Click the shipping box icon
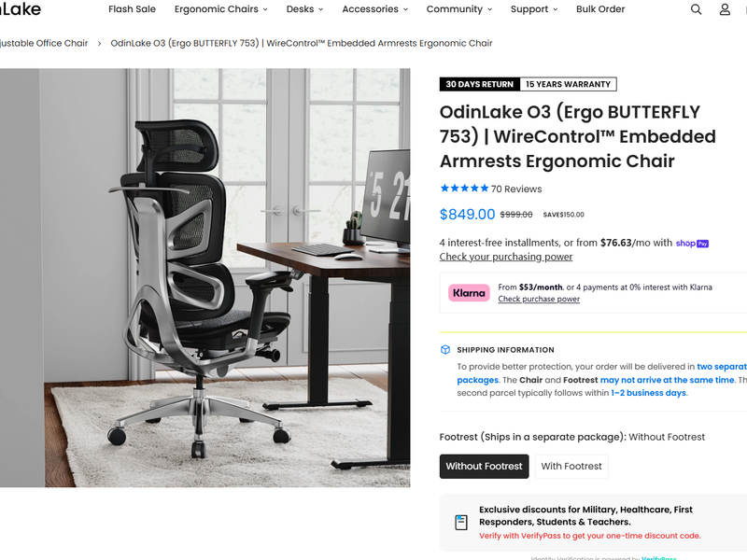Viewport: 747px width, 560px height. pos(445,350)
